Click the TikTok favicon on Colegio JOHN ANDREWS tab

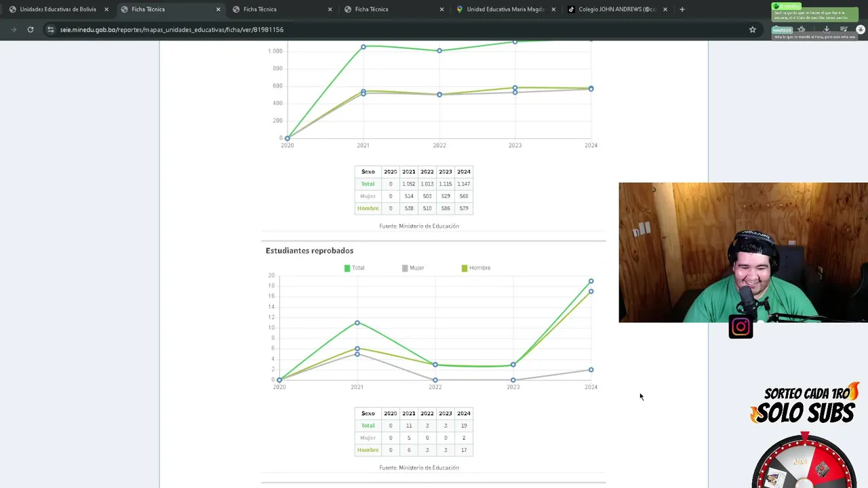(571, 9)
